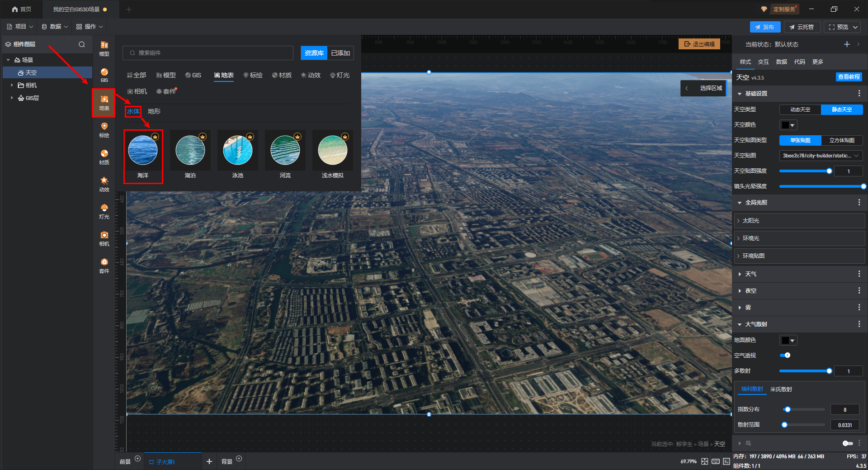Open the 天空颜色 color swatch
Screen dimensions: 868x470
click(x=788, y=125)
